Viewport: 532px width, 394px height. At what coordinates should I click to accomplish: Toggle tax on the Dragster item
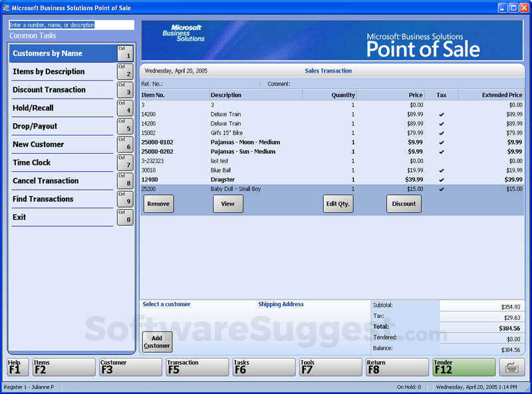click(x=441, y=179)
